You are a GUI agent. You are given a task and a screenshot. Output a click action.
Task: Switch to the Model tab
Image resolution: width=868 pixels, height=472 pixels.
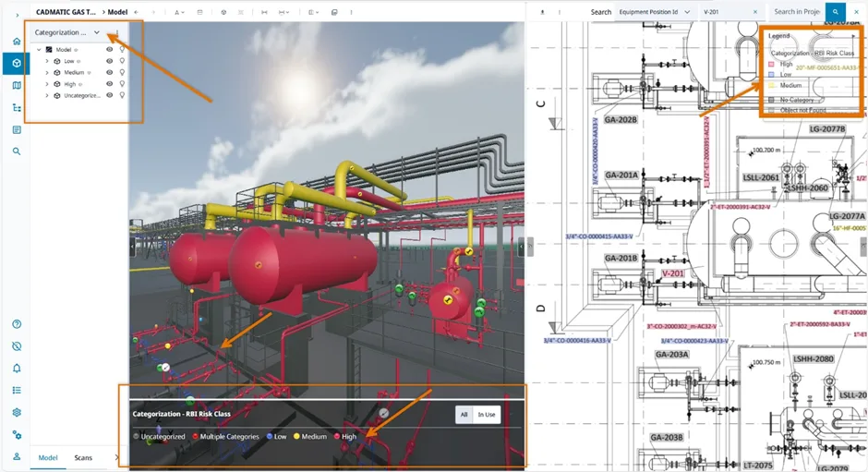coord(47,457)
